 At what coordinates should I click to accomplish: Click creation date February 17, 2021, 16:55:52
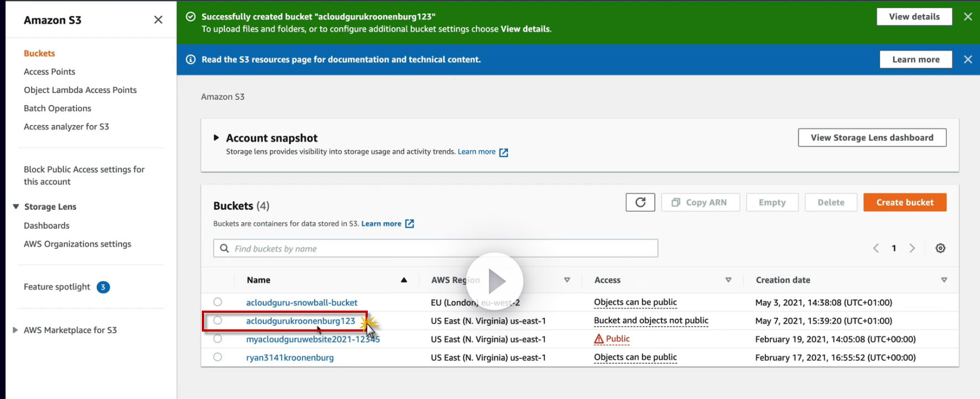coord(836,358)
